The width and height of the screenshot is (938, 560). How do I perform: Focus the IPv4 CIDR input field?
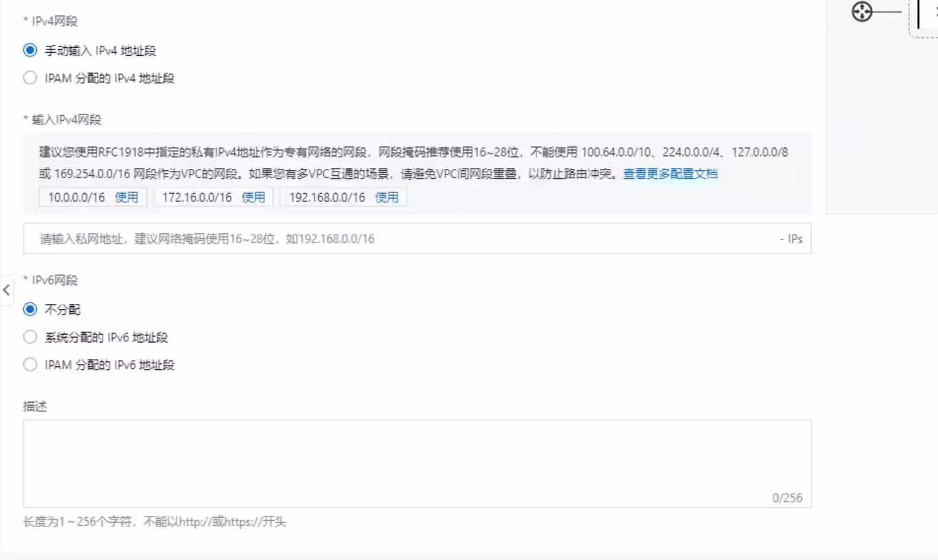[417, 238]
